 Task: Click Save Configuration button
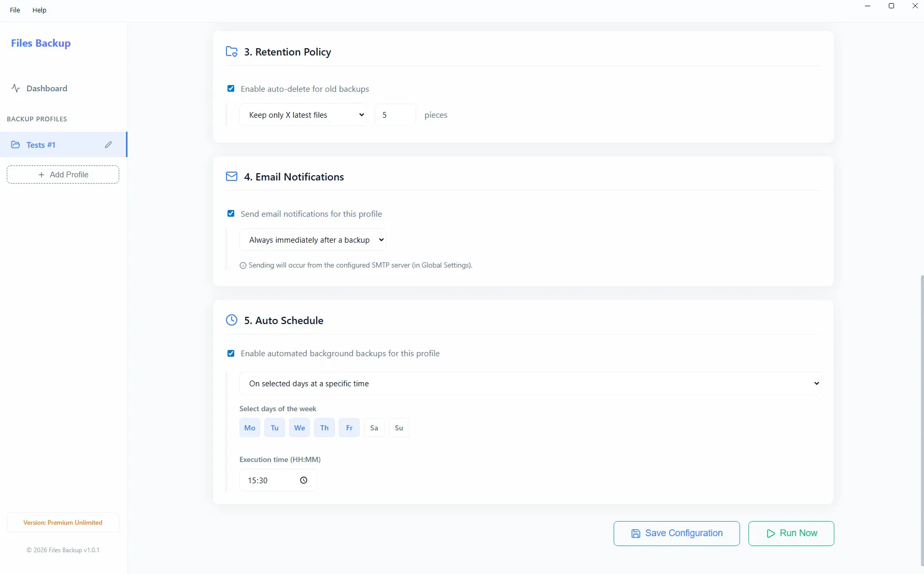pos(677,534)
